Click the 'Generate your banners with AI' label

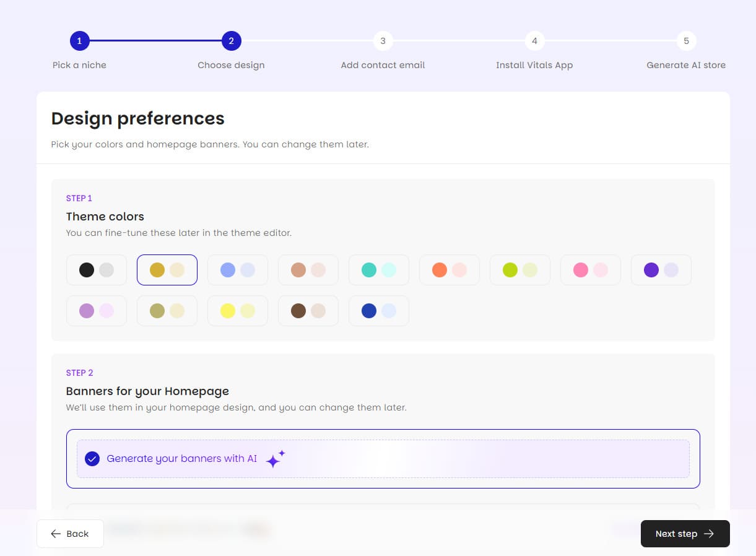[182, 459]
